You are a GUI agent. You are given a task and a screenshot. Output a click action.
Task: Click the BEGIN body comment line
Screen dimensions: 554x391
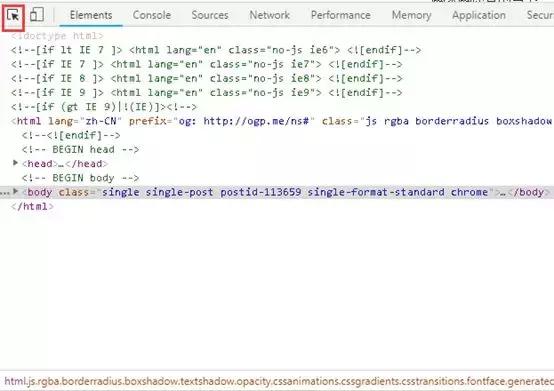(x=80, y=178)
